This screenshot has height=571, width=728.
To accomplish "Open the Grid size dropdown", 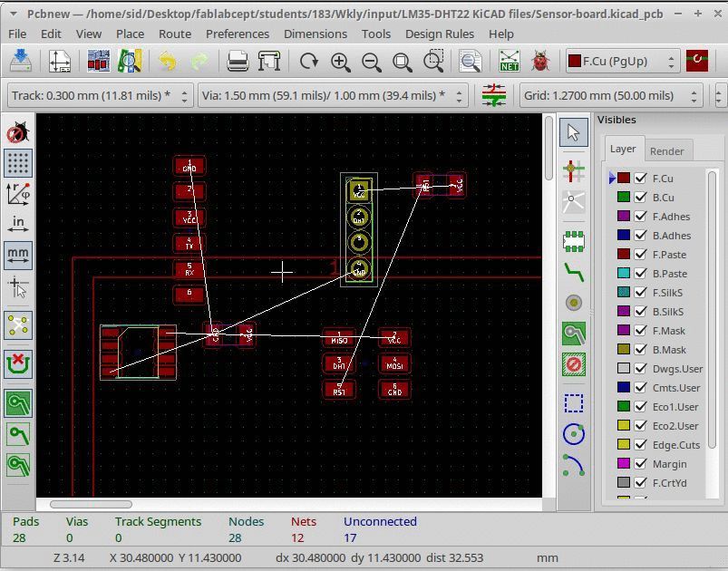I will [611, 96].
